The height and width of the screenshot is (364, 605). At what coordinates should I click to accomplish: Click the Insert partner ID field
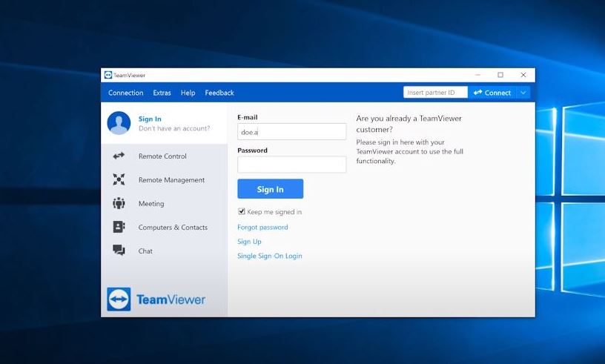[435, 92]
